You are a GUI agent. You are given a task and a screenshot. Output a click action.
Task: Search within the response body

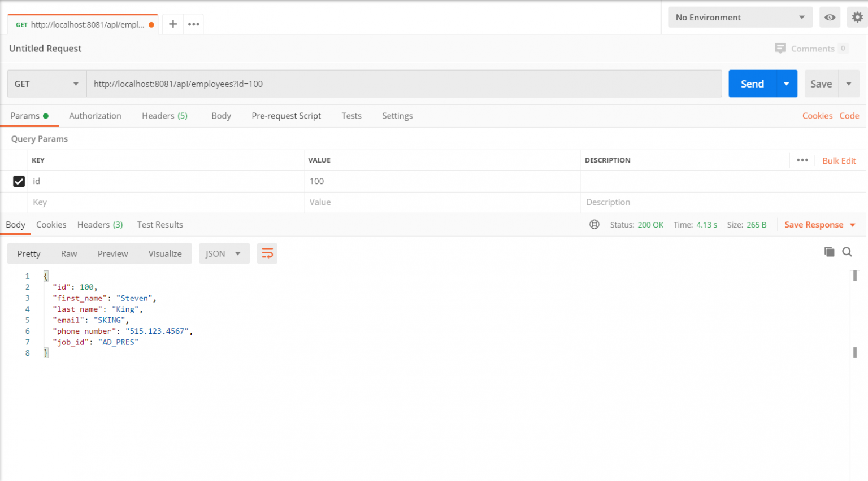[847, 252]
